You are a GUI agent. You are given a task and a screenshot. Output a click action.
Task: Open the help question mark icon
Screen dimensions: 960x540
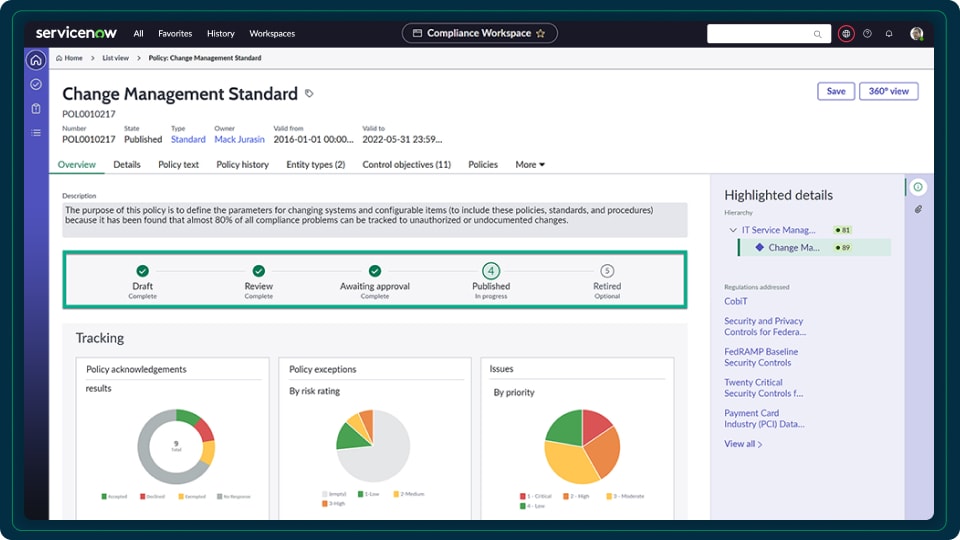click(x=867, y=33)
